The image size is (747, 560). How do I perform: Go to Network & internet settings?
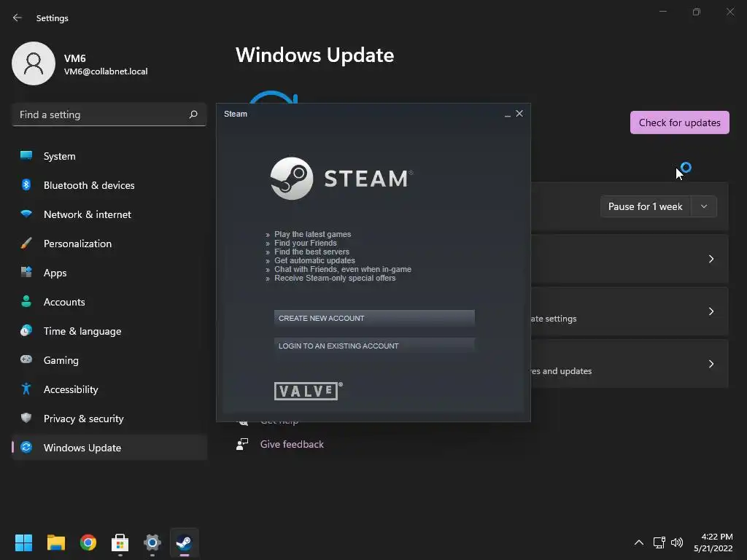coord(109,214)
